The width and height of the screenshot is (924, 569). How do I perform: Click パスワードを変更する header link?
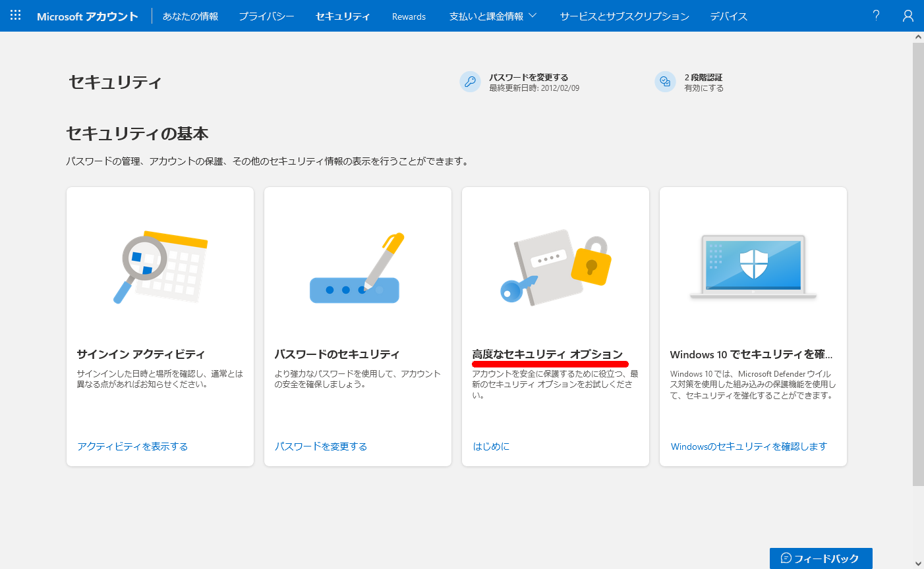coord(529,77)
